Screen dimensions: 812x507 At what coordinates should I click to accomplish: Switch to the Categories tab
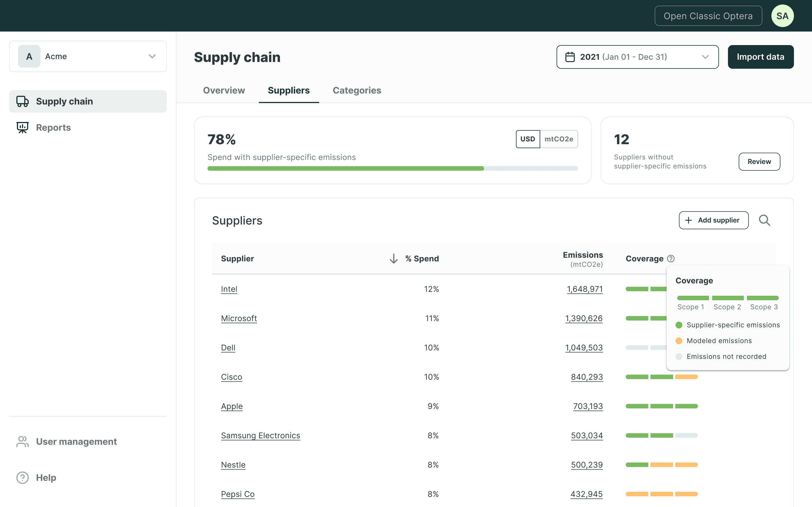tap(357, 90)
